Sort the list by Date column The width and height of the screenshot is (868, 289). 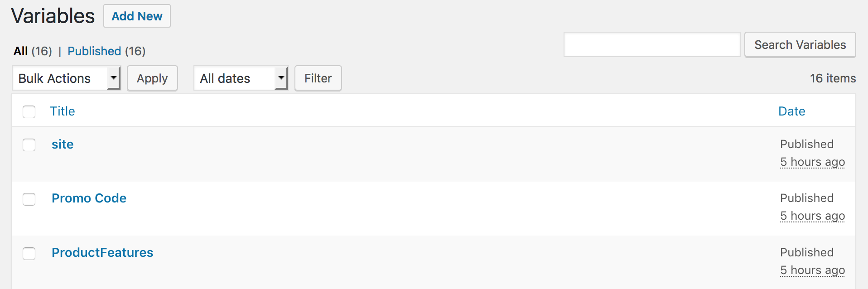point(791,111)
